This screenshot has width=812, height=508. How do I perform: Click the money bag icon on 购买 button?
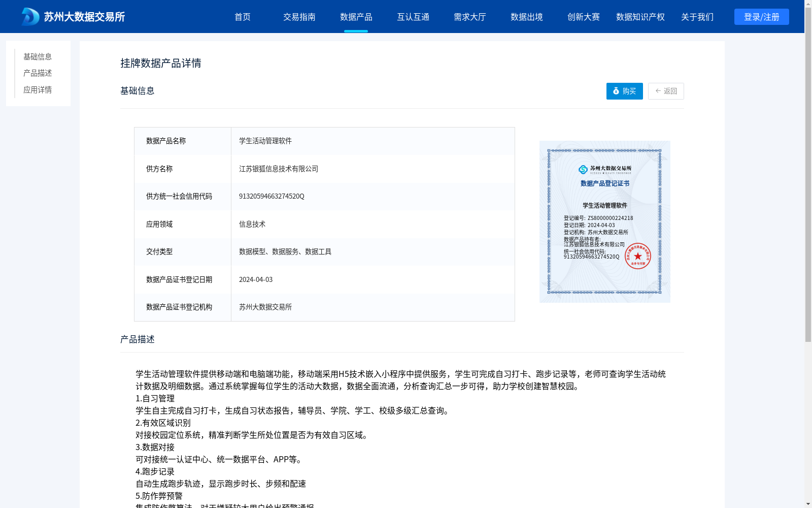(616, 91)
